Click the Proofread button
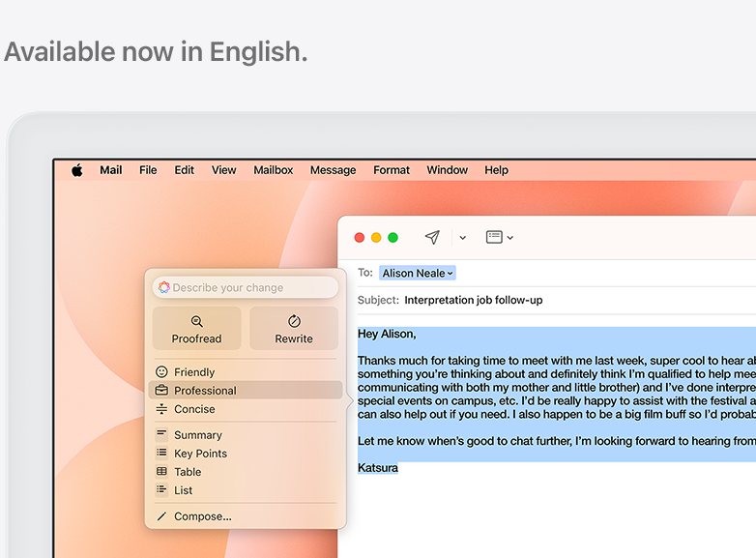The height and width of the screenshot is (558, 756). (x=196, y=328)
